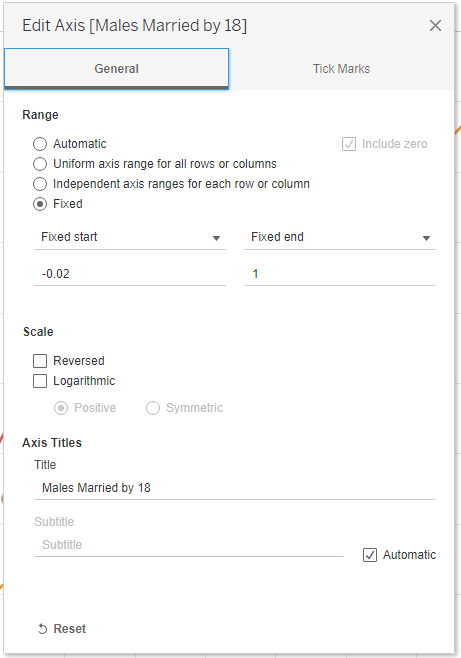Click the Reset arrow icon

coord(42,629)
